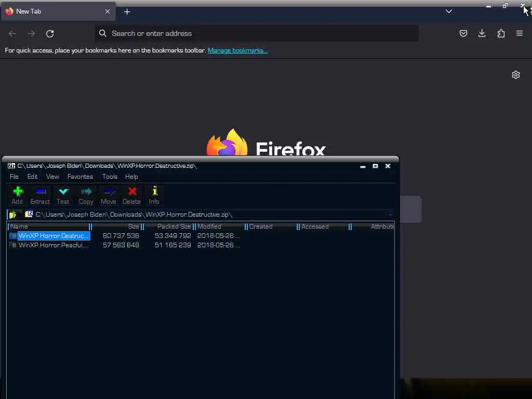The width and height of the screenshot is (532, 399).
Task: Open Firefox Downloads panel
Action: [482, 33]
